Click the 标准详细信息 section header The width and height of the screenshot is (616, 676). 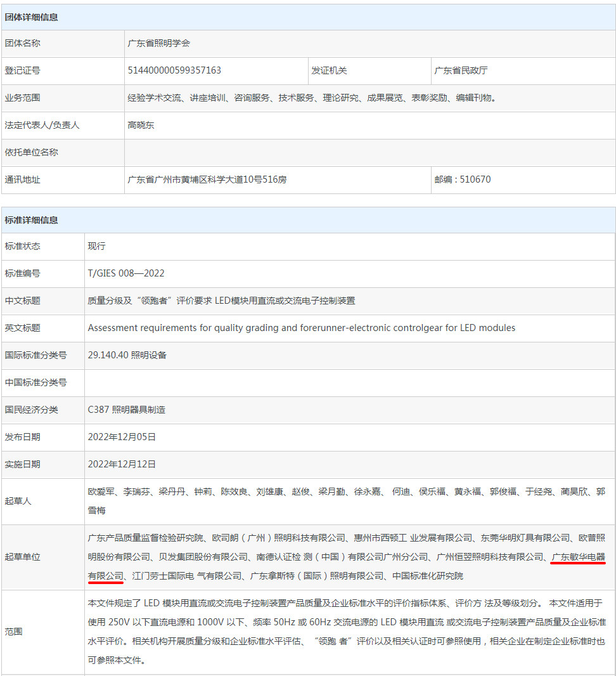[32, 220]
